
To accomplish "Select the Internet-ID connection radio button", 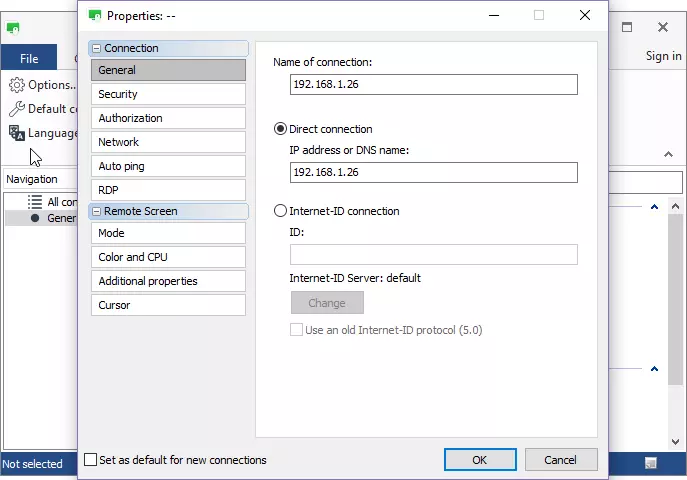I will [x=280, y=211].
